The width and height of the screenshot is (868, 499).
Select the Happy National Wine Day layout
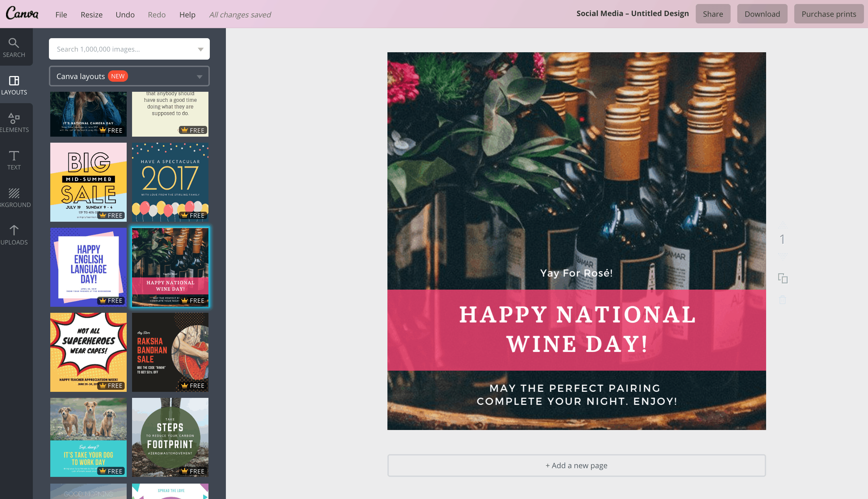click(170, 267)
